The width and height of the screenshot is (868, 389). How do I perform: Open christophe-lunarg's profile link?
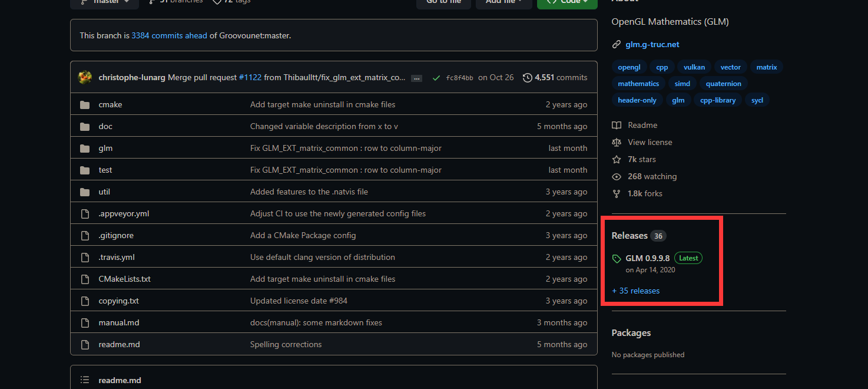coord(132,77)
